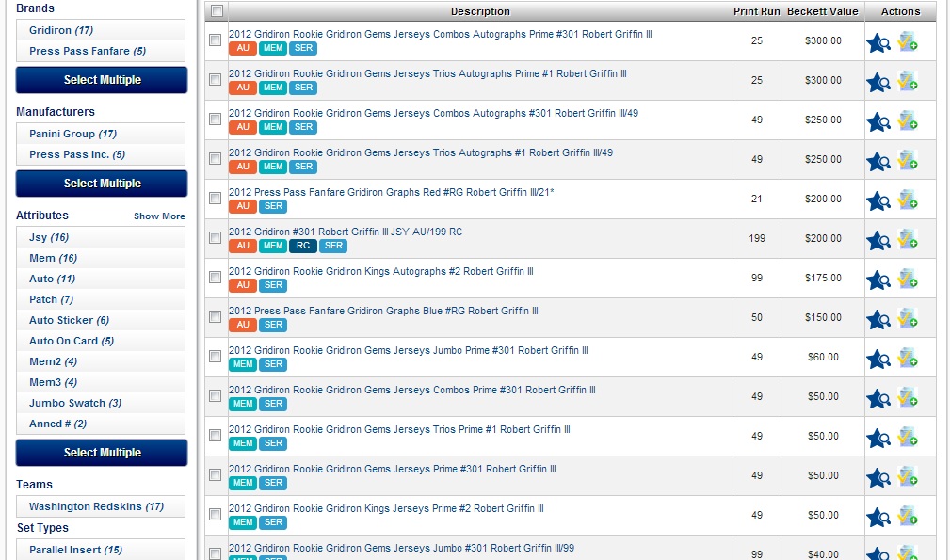The height and width of the screenshot is (560, 950).
Task: Click add icon for Gridiron Graphs Blue row
Action: pos(907,318)
